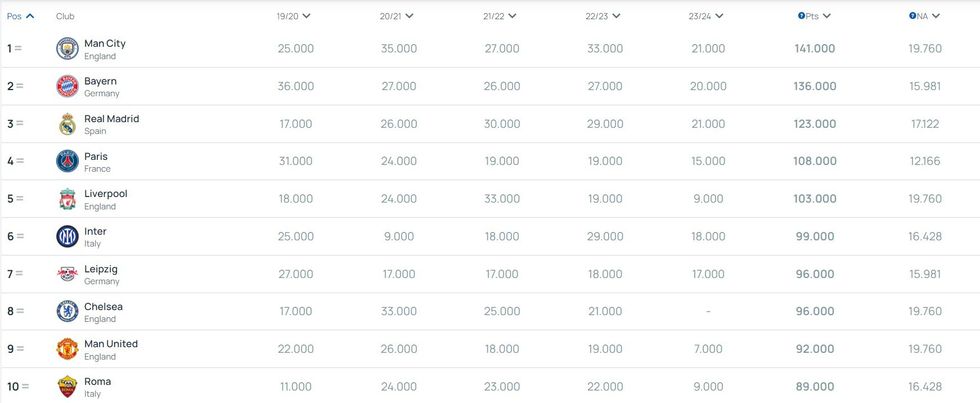Sort by 21/22 season column

click(500, 16)
